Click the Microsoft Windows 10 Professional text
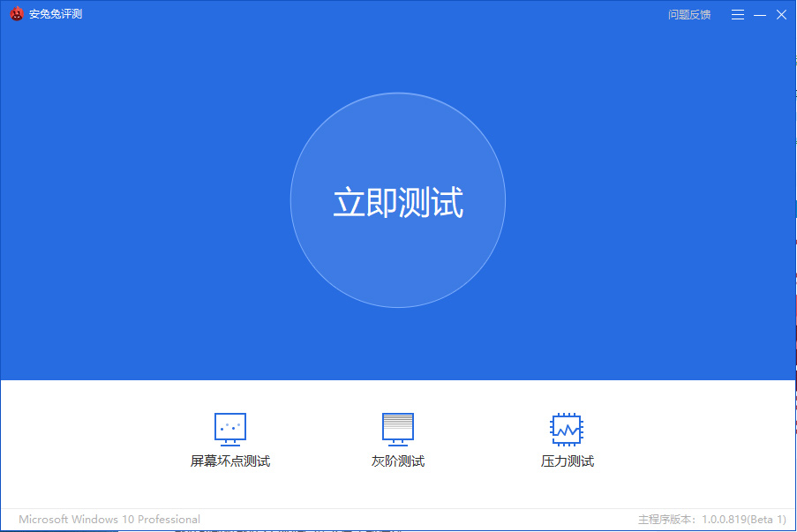Screen dimensions: 797x532 pos(109,519)
